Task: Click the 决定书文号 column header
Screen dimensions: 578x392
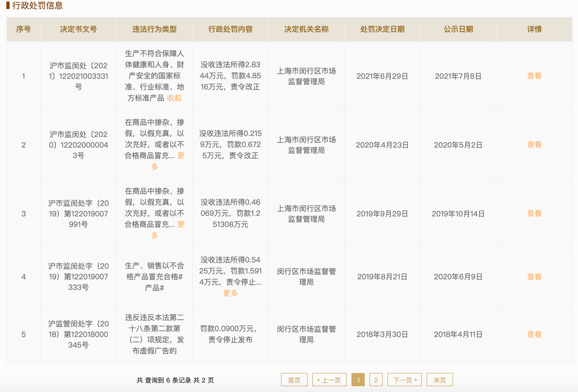Action: [x=78, y=29]
